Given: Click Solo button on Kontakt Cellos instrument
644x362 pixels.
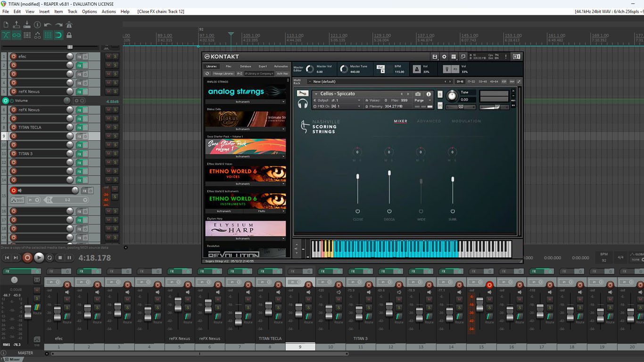Looking at the screenshot, I should (440, 94).
